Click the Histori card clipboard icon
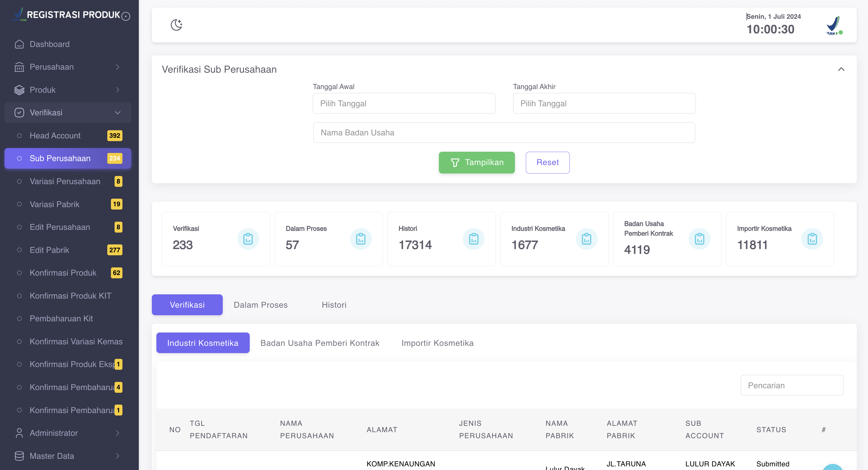 click(x=473, y=239)
